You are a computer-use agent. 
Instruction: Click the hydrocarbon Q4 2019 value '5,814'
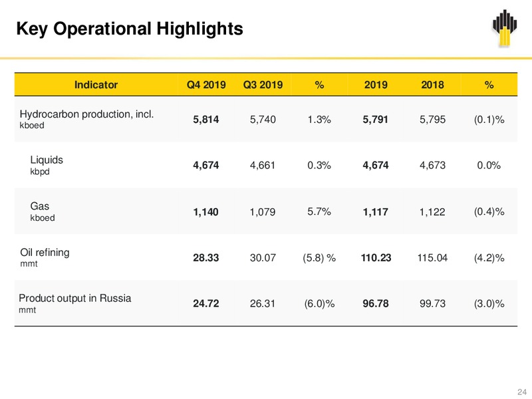point(206,120)
